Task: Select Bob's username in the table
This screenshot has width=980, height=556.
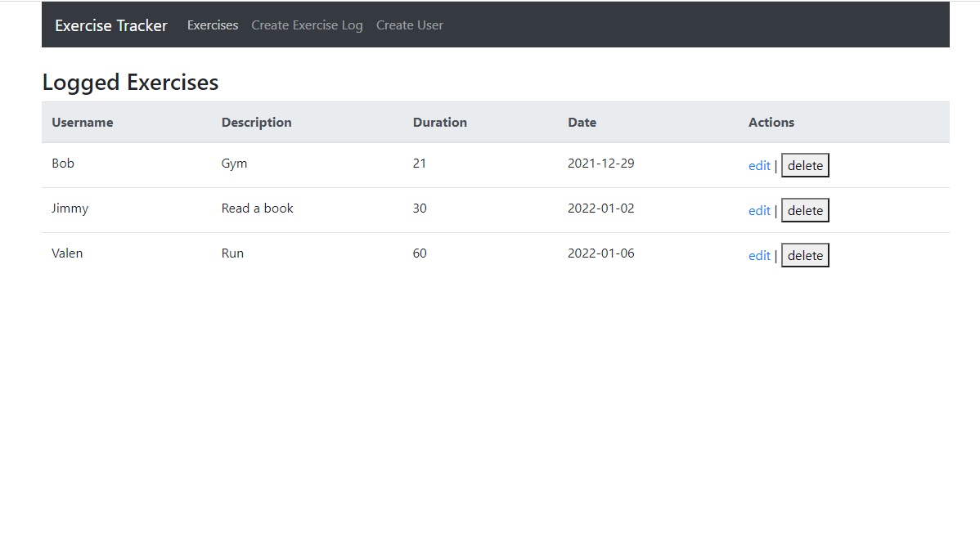Action: (x=63, y=163)
